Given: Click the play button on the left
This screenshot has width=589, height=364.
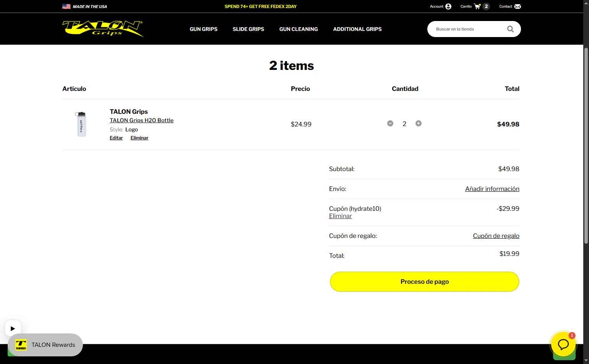Looking at the screenshot, I should (13, 328).
